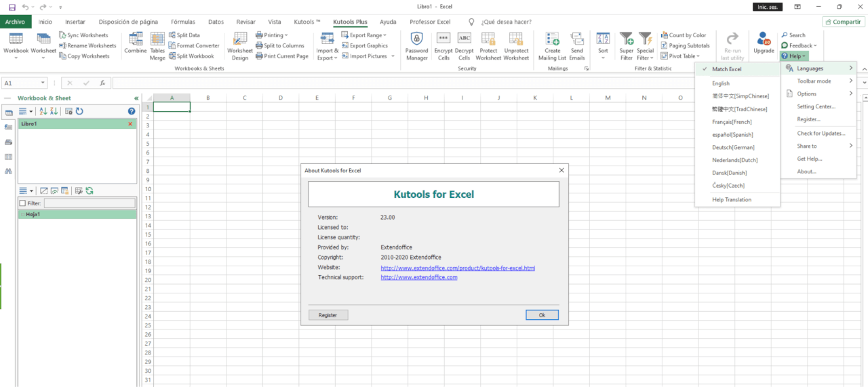This screenshot has height=387, width=868.
Task: Click the Compartir button
Action: (843, 22)
